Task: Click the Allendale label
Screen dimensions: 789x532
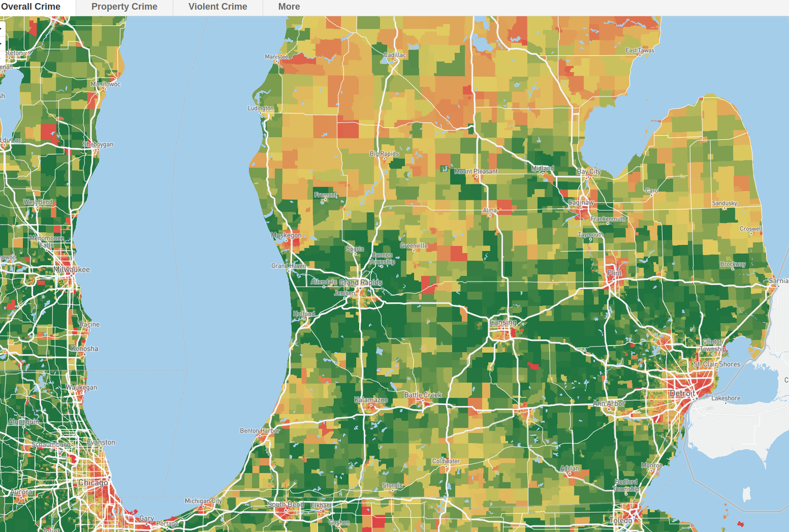Action: (x=324, y=282)
